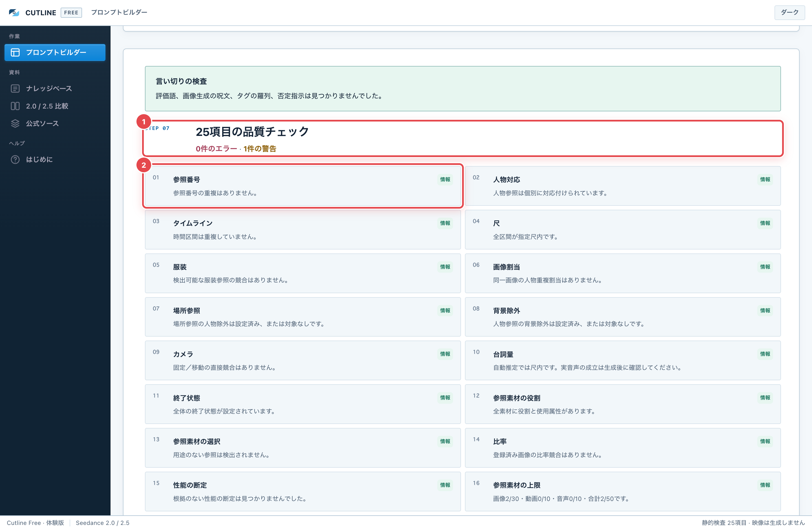Image resolution: width=812 pixels, height=530 pixels.
Task: Open はじめに help page
Action: [55, 159]
